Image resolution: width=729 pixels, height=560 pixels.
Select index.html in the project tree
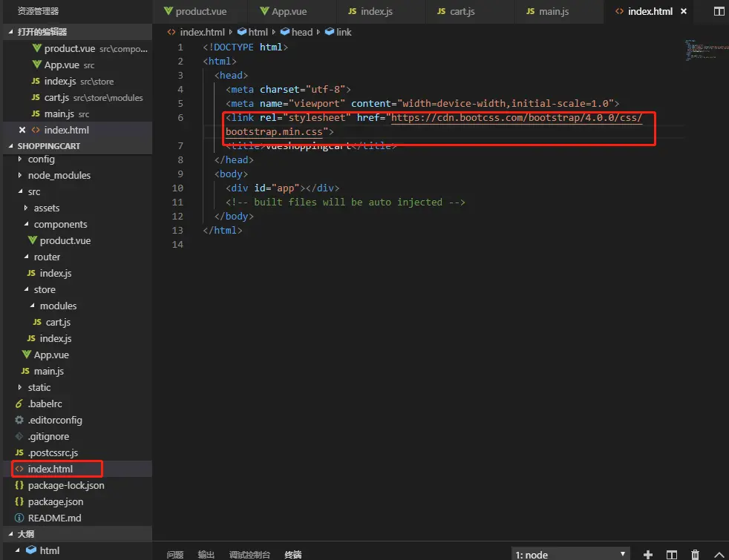tap(77, 469)
